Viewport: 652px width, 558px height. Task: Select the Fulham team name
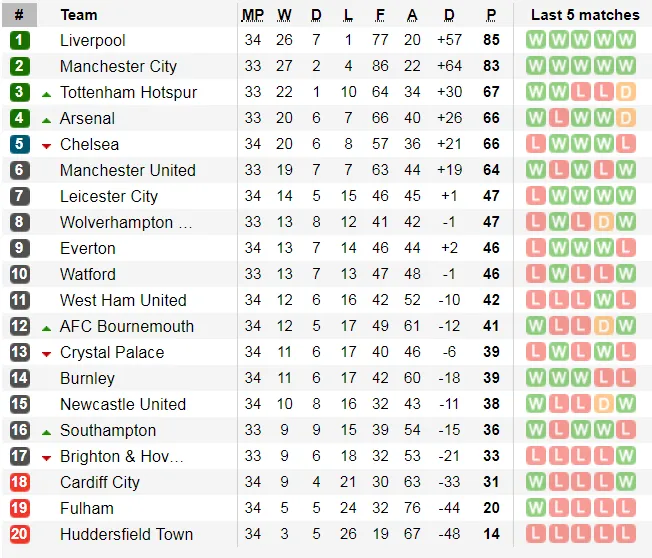tap(87, 509)
